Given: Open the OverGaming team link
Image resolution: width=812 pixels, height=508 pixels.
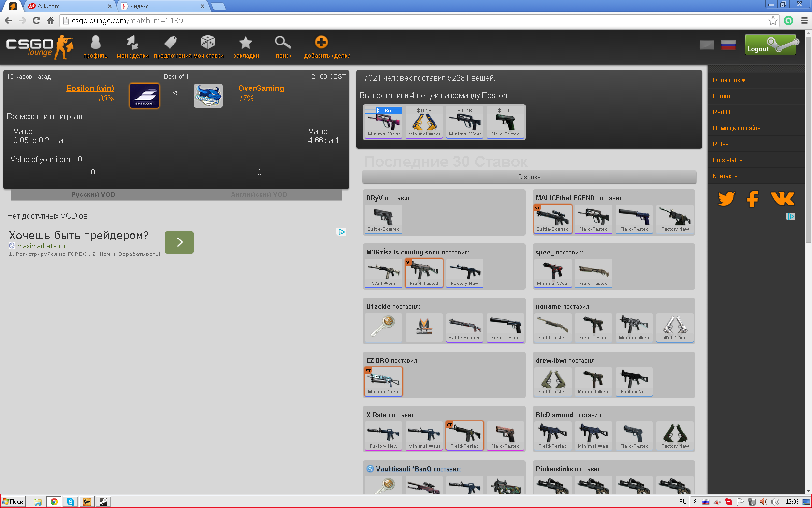Looking at the screenshot, I should click(261, 88).
